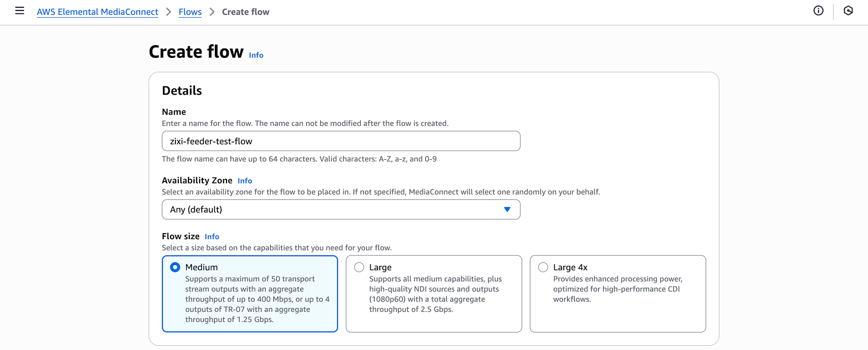Expand the Availability Zone Any (default) dropdown
Image resolution: width=868 pixels, height=350 pixels.
(x=341, y=209)
